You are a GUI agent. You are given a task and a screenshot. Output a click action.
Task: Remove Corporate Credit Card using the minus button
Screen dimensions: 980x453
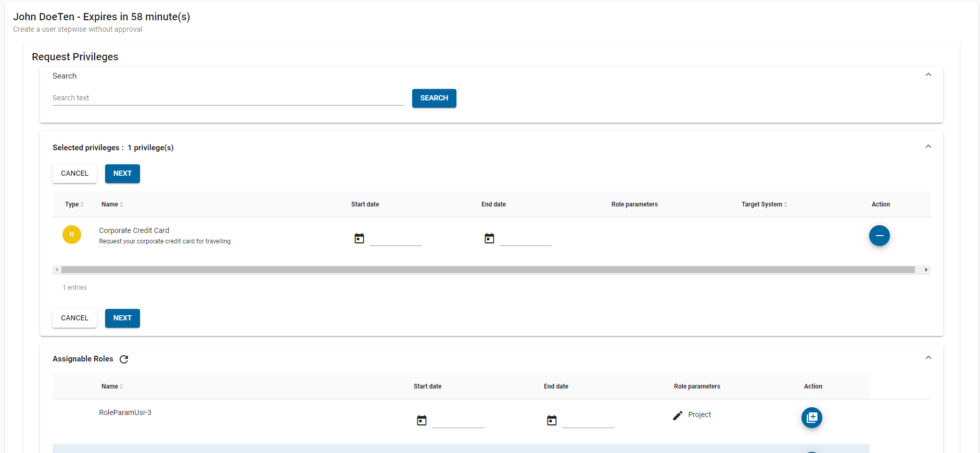pyautogui.click(x=879, y=236)
